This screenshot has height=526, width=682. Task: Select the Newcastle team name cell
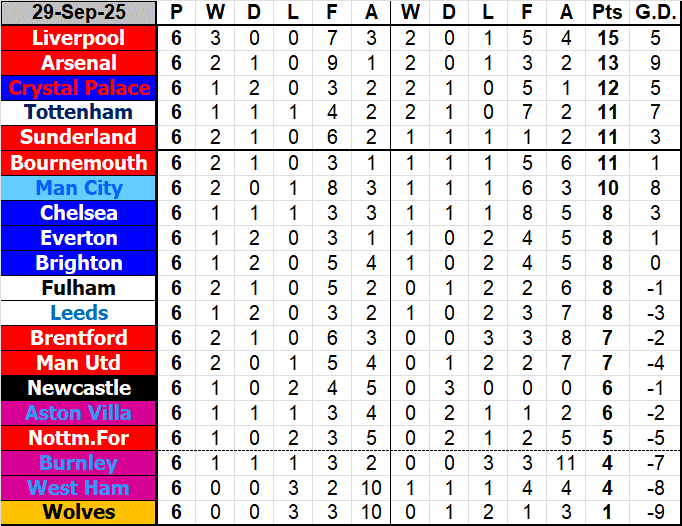(79, 388)
